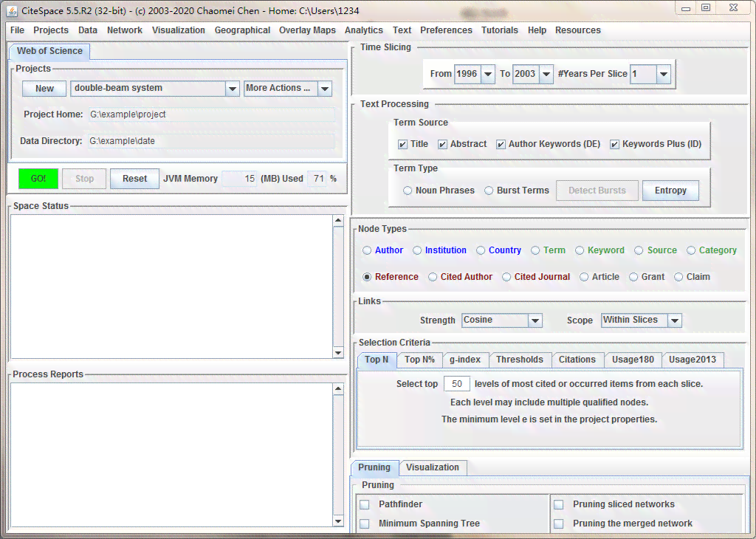The width and height of the screenshot is (756, 539).
Task: Open the Help menu
Action: [x=537, y=30]
